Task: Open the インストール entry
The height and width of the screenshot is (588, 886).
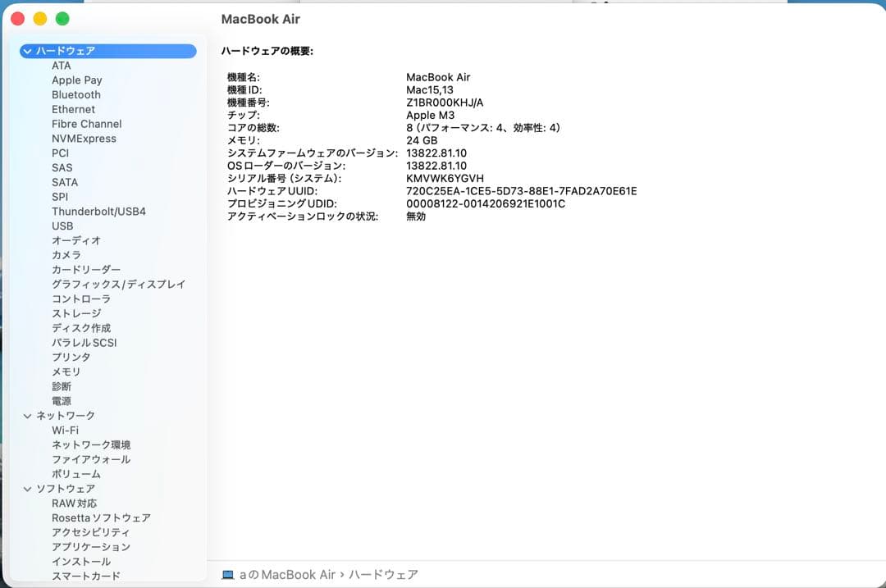Action: [81, 562]
